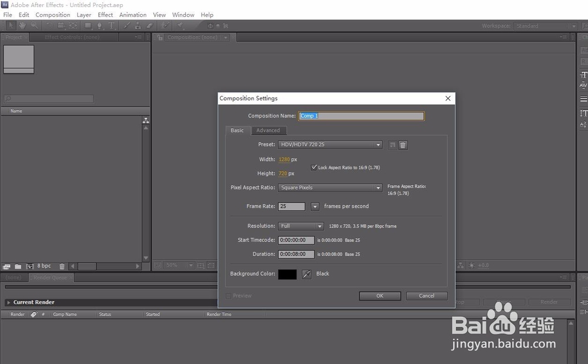This screenshot has width=588, height=364.
Task: Click the lock icon beside Composition viewer tab
Action: [x=160, y=38]
